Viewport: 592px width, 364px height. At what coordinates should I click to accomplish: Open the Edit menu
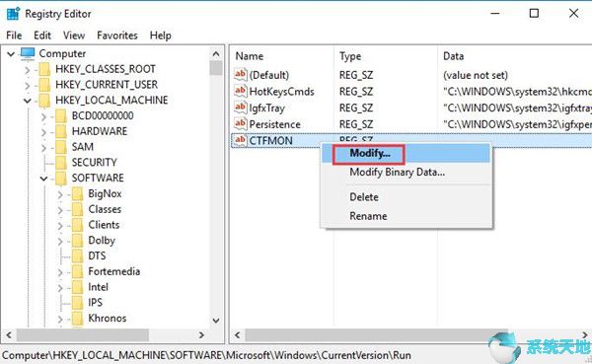(x=42, y=36)
